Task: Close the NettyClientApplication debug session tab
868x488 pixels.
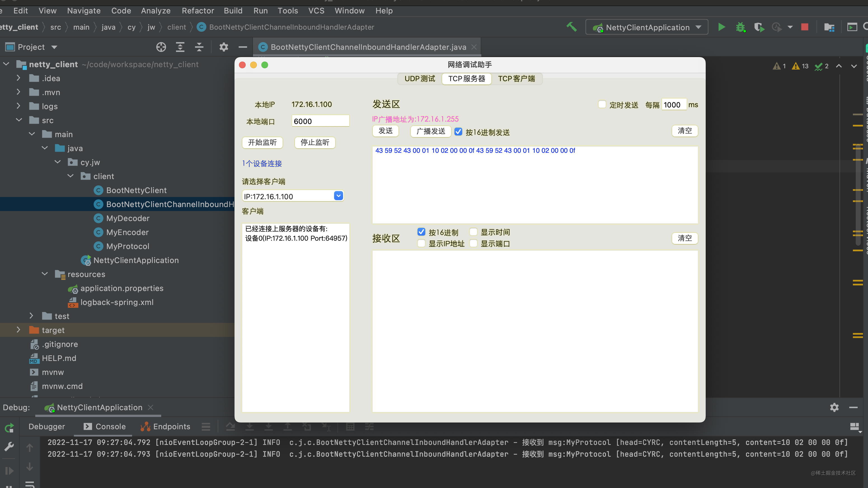Action: click(x=151, y=407)
